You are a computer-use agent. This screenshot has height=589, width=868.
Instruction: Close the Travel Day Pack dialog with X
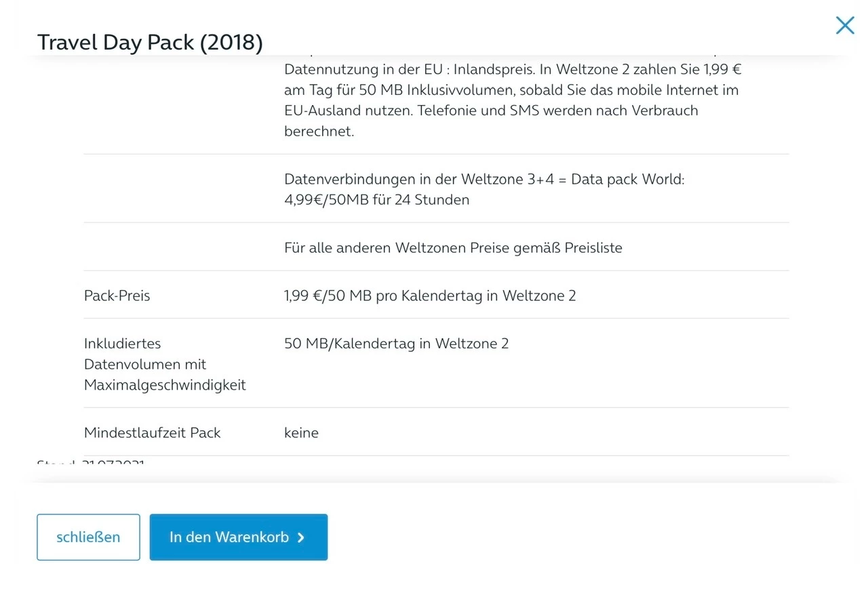[845, 26]
